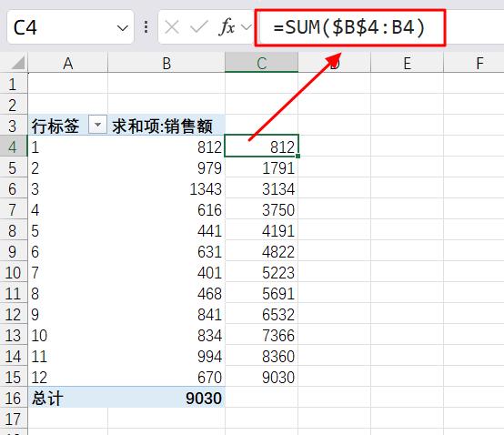
Task: Click row label 10 in column A
Action: tap(68, 335)
